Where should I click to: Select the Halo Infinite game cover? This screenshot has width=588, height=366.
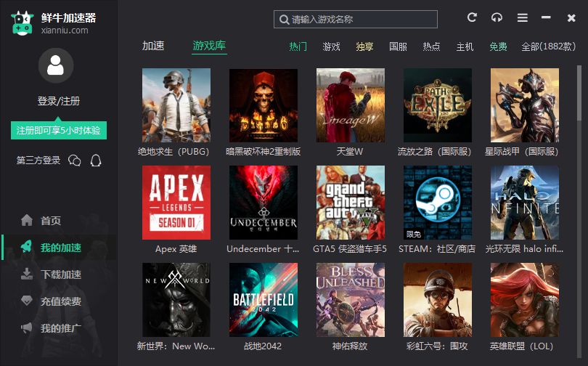(525, 203)
